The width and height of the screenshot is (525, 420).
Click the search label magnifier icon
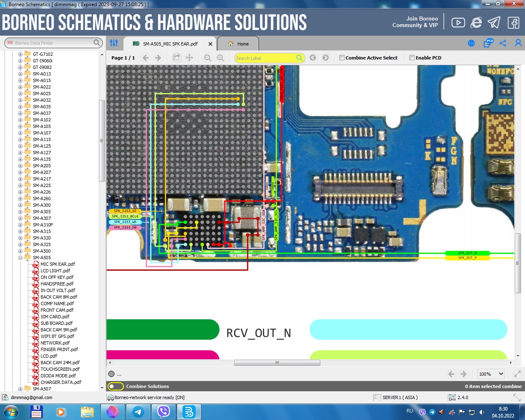pos(300,58)
